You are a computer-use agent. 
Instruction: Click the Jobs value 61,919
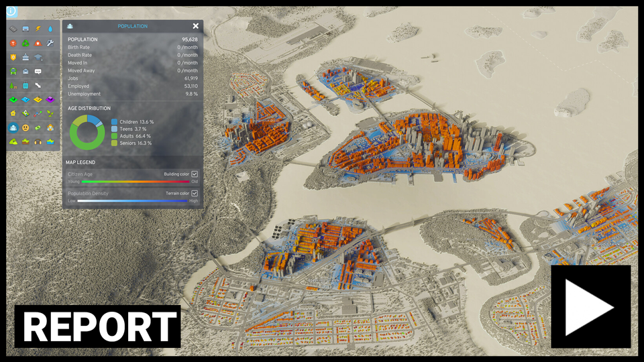[191, 78]
